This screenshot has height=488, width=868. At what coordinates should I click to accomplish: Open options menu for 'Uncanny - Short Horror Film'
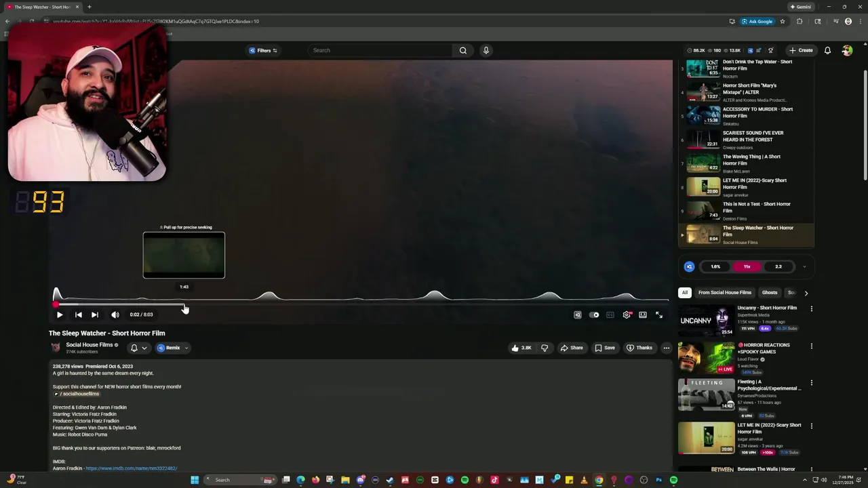pyautogui.click(x=811, y=308)
